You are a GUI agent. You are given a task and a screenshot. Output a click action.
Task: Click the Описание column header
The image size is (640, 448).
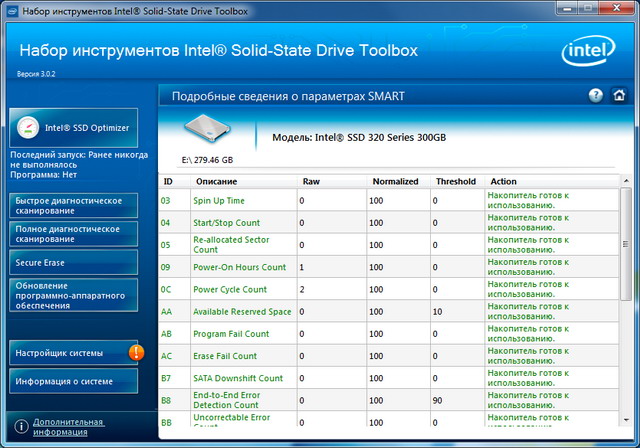216,182
